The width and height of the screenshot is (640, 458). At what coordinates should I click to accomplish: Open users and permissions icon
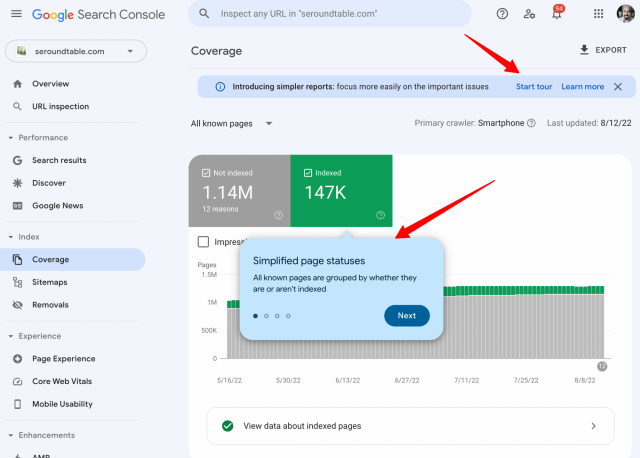[x=529, y=14]
